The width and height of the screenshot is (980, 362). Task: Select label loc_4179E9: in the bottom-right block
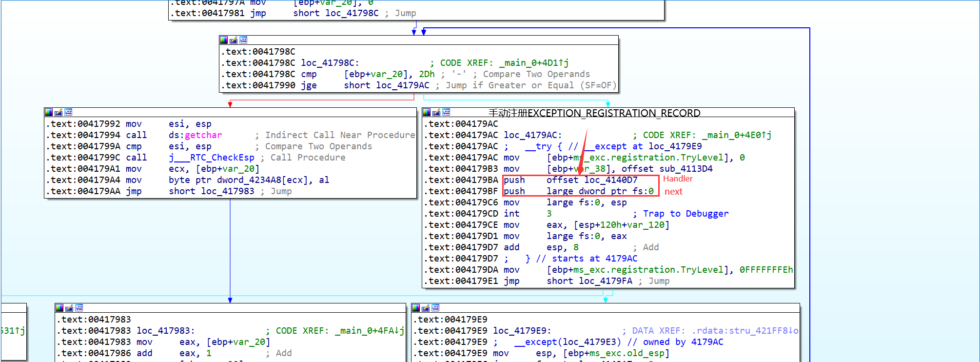pyautogui.click(x=522, y=331)
